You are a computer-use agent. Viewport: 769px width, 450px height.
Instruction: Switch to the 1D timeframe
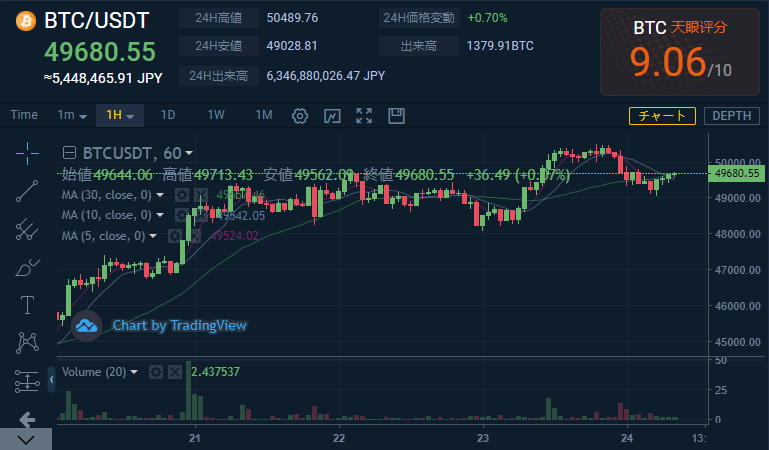pos(168,115)
